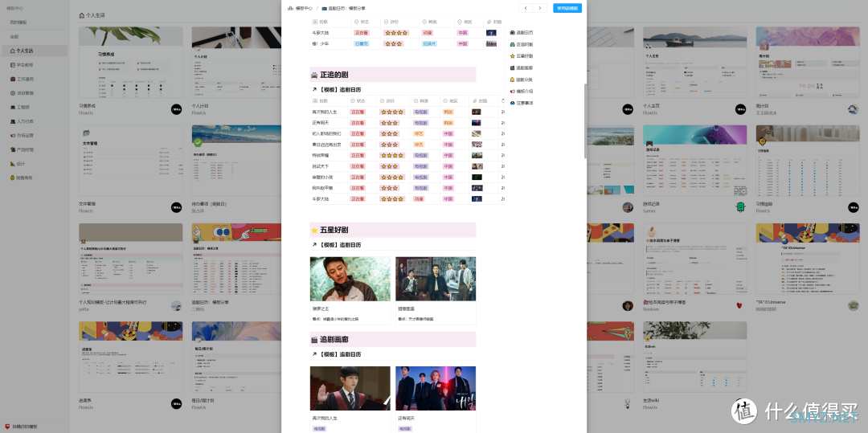
Task: Select 学生教师 category in left sidebar
Action: [34, 65]
